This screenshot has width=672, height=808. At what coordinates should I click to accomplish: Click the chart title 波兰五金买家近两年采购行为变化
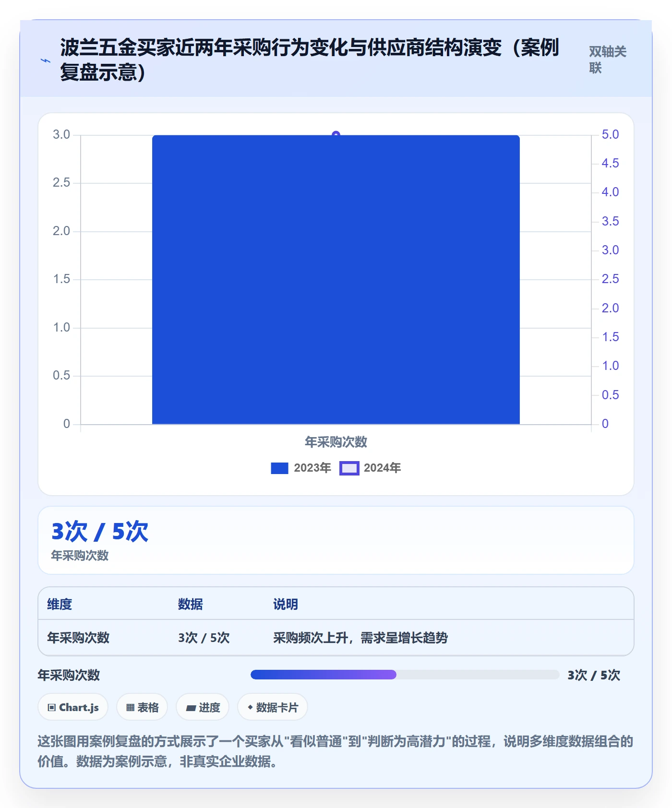[x=310, y=60]
